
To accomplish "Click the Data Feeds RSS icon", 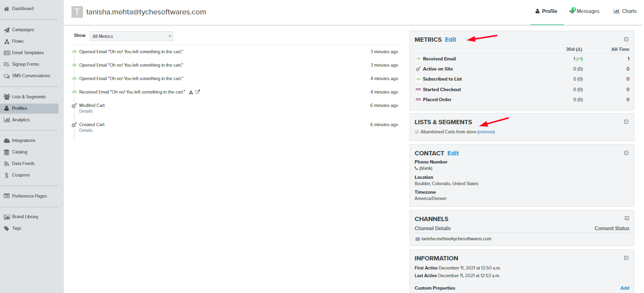I will 7,164.
